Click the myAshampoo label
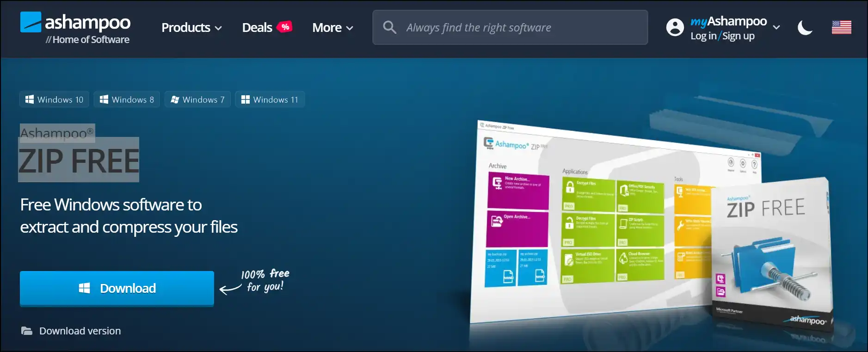This screenshot has width=868, height=352. [x=728, y=21]
